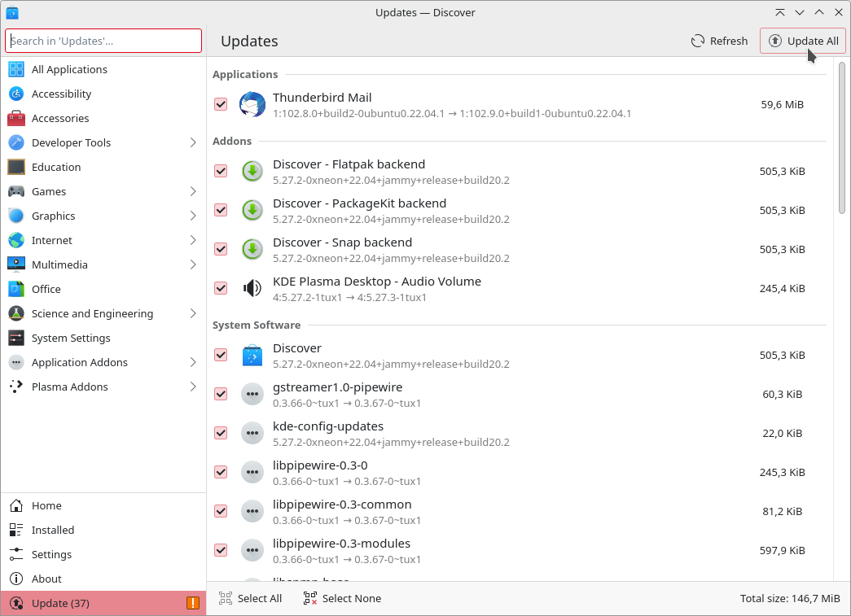Click the Discover shopping bag icon in System Software
The height and width of the screenshot is (616, 851).
tap(252, 356)
